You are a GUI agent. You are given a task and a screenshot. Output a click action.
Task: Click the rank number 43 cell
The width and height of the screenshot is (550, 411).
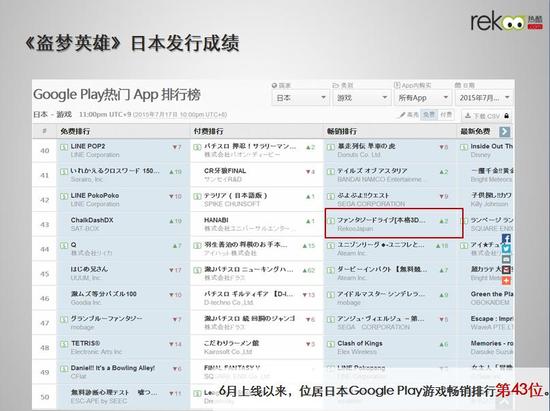[45, 224]
